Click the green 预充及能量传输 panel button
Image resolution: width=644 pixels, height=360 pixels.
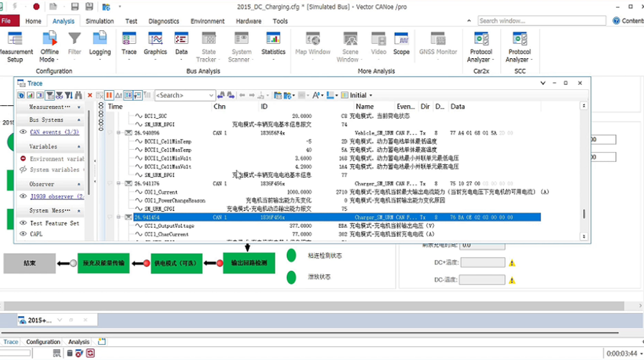point(104,263)
